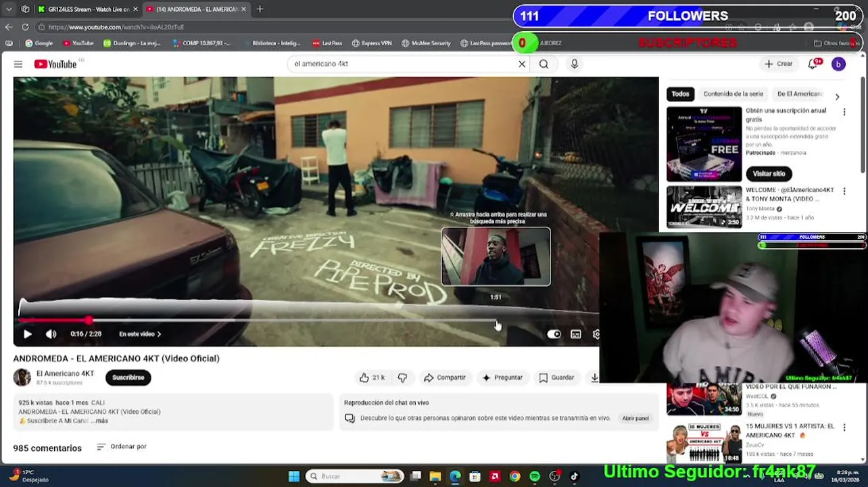Open YouTube notifications bell
Image resolution: width=868 pixels, height=487 pixels.
click(x=813, y=64)
